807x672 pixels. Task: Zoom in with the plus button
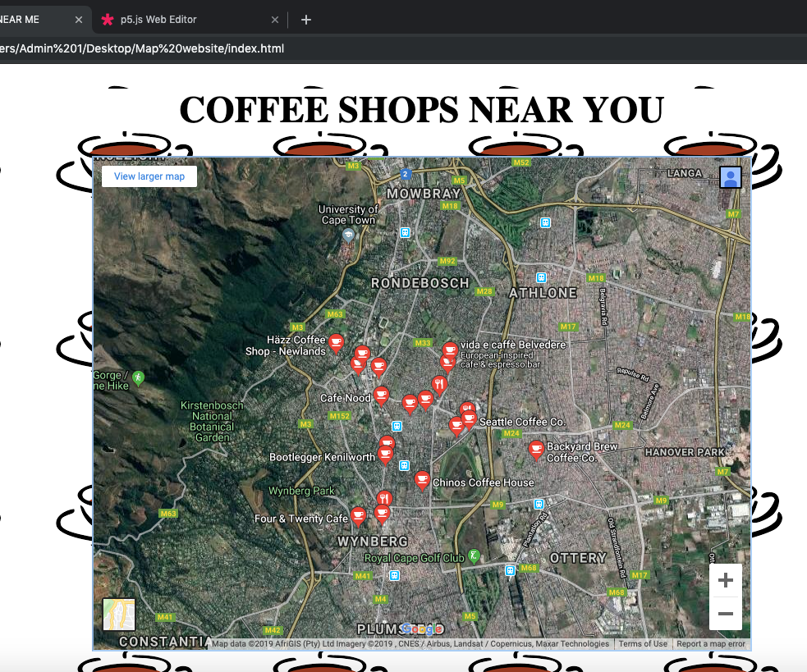coord(725,579)
